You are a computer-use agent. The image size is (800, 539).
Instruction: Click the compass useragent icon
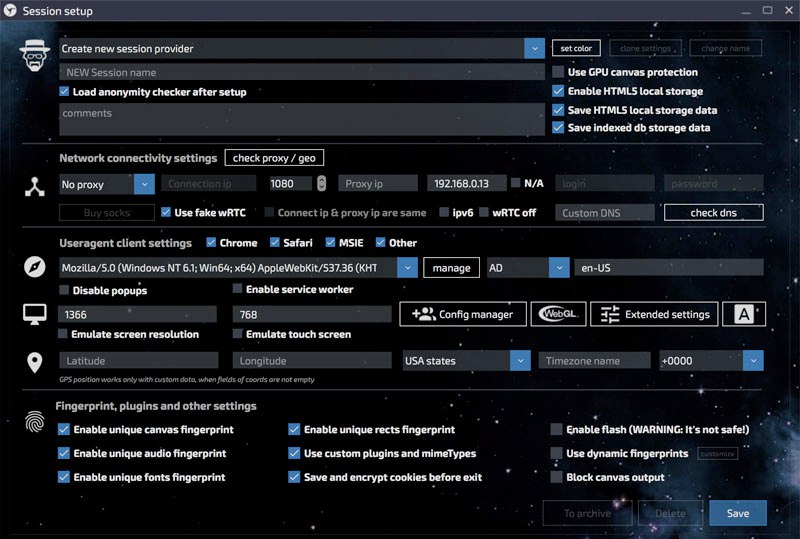point(35,268)
